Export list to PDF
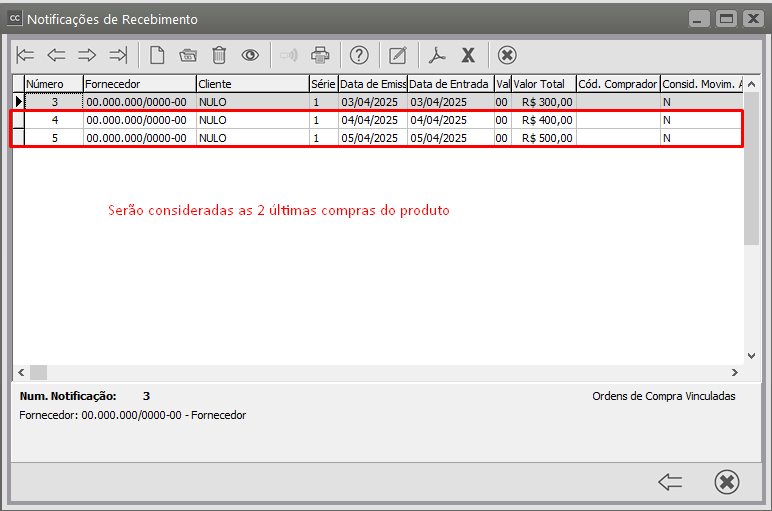 pos(436,55)
